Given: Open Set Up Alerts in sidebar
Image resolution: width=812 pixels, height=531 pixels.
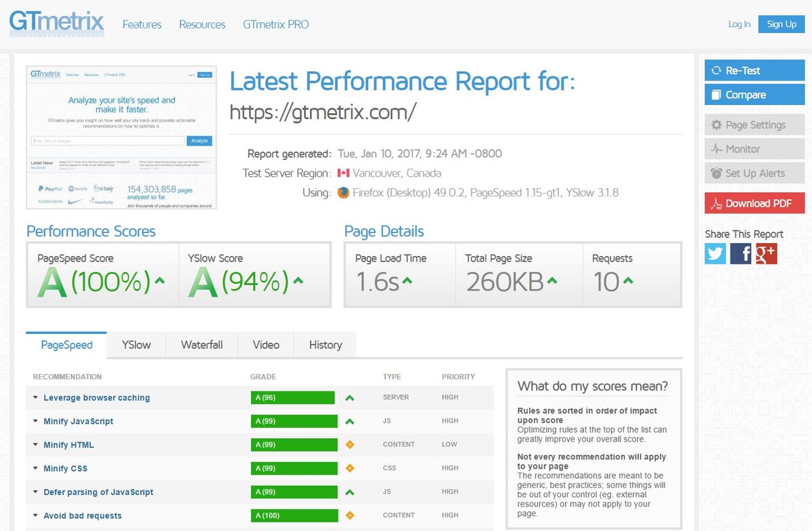Looking at the screenshot, I should (x=754, y=173).
